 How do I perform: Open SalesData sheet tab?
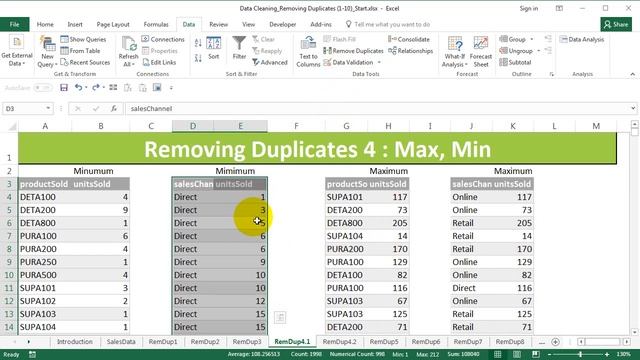pyautogui.click(x=121, y=342)
